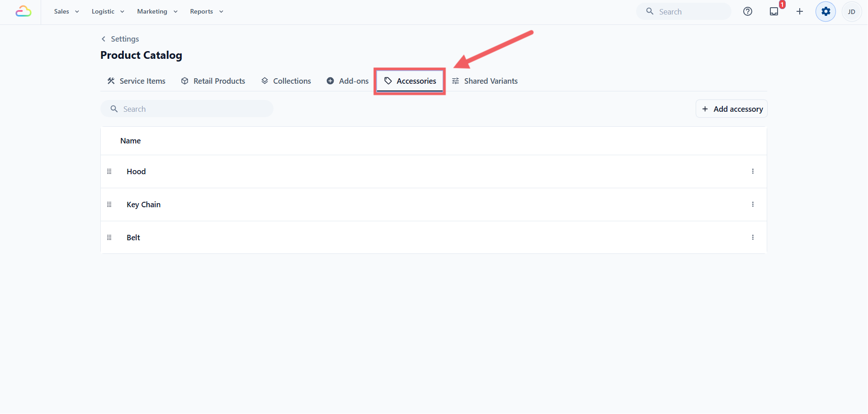Viewport: 868px width, 414px height.
Task: Switch to the Add-ons tab
Action: [347, 81]
